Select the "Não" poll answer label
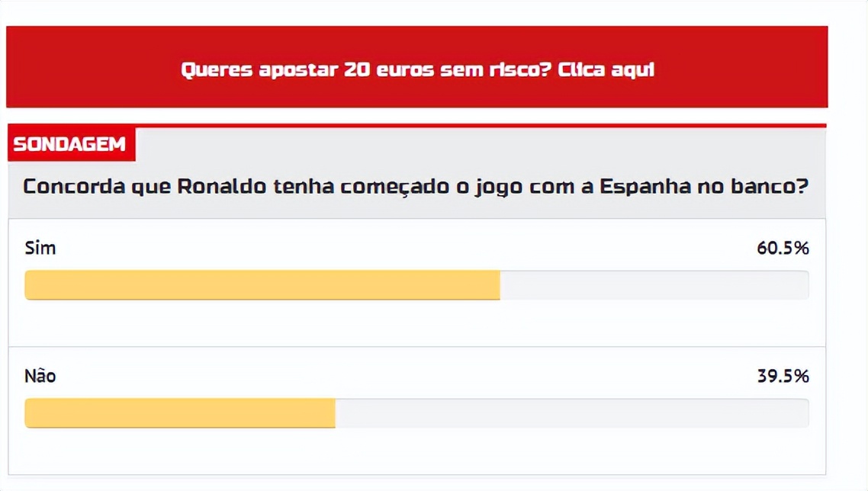This screenshot has width=868, height=491. 40,376
